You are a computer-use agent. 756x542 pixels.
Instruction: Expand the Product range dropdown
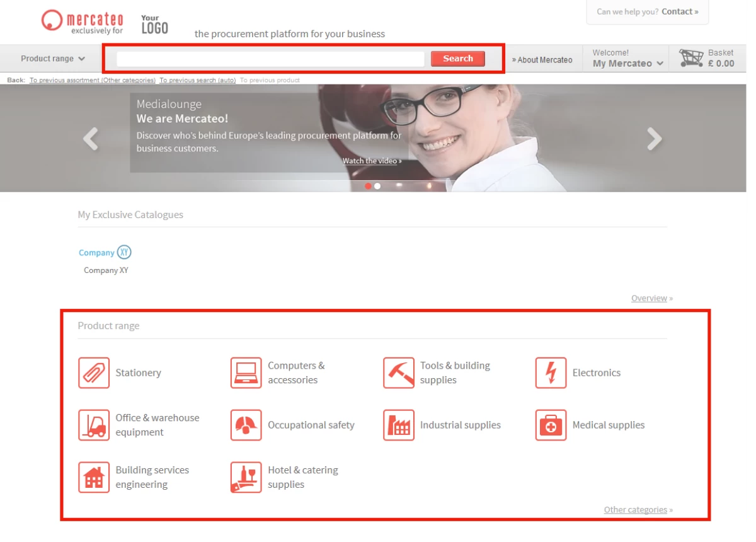point(52,59)
